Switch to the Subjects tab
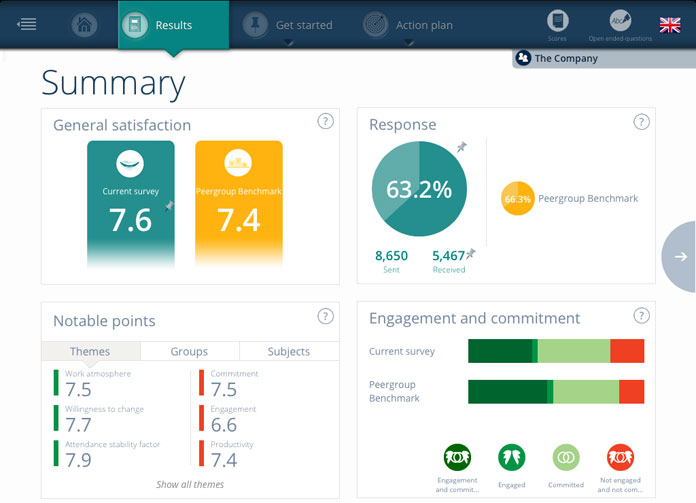696x503 pixels. (289, 351)
